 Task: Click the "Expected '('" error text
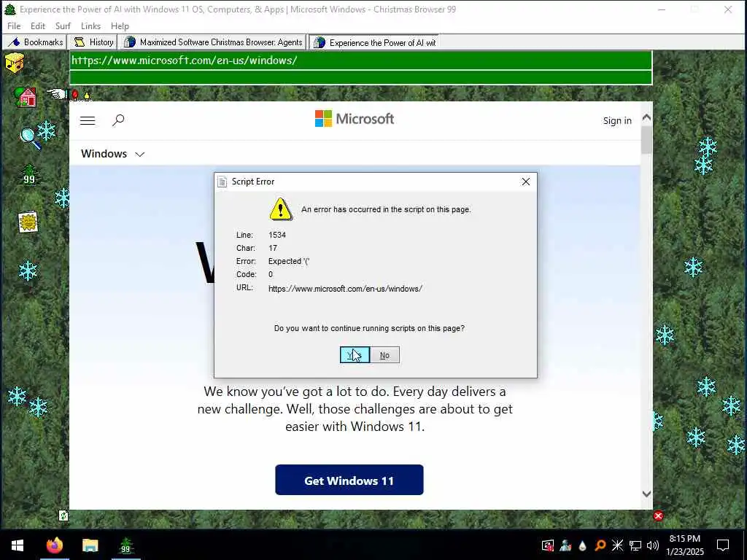(x=289, y=261)
